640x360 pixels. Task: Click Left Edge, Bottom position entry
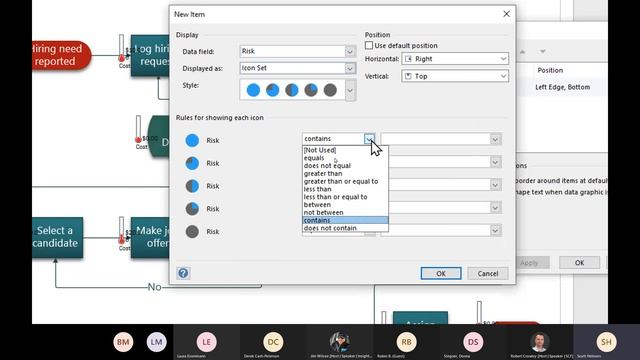click(562, 87)
